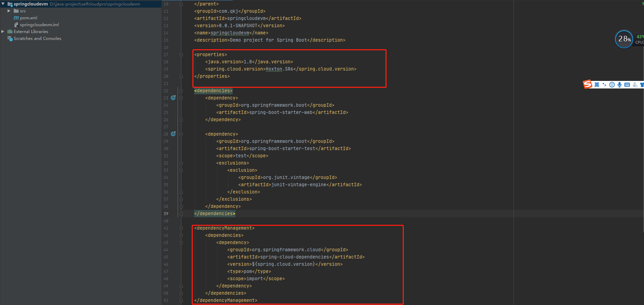The height and width of the screenshot is (305, 644).
Task: Click line number 39 in the gutter
Action: pos(166,214)
